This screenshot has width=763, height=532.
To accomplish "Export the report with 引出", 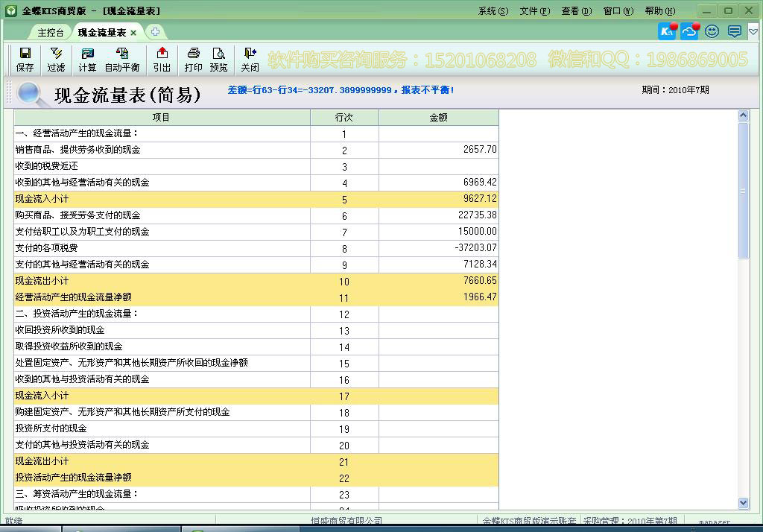I will tap(162, 60).
